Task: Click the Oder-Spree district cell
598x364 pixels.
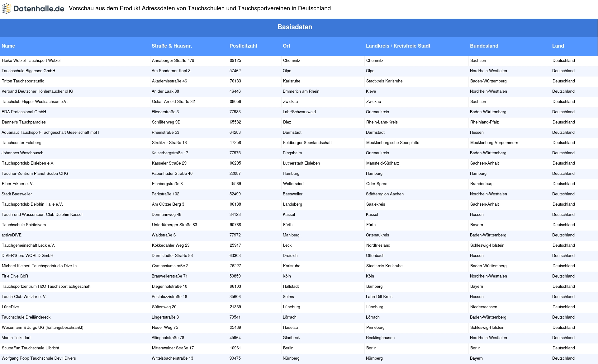Action: (x=377, y=184)
